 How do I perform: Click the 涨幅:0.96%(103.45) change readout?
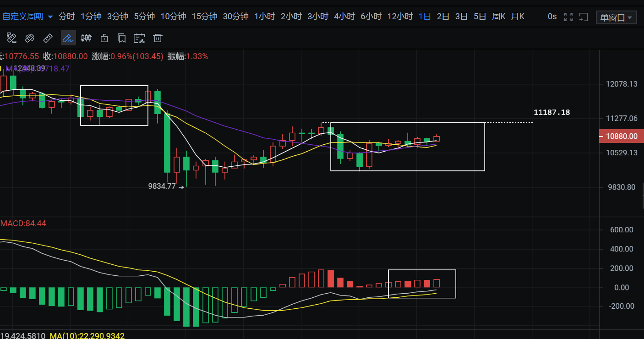[128, 56]
